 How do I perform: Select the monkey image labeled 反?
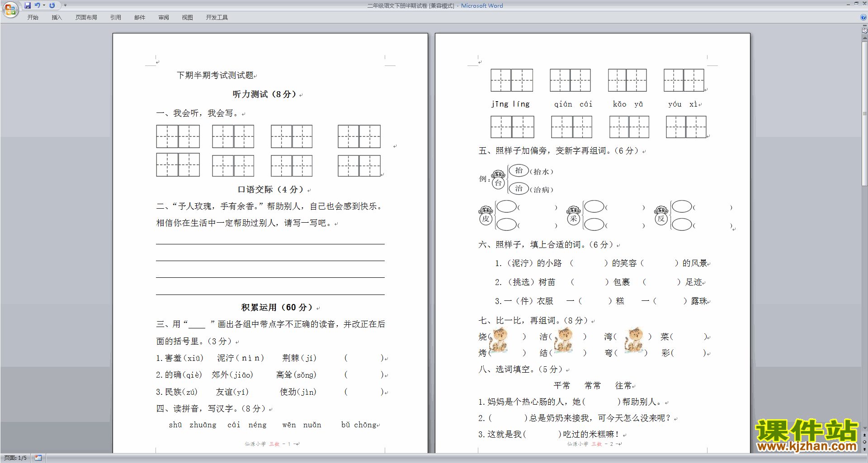tap(661, 216)
